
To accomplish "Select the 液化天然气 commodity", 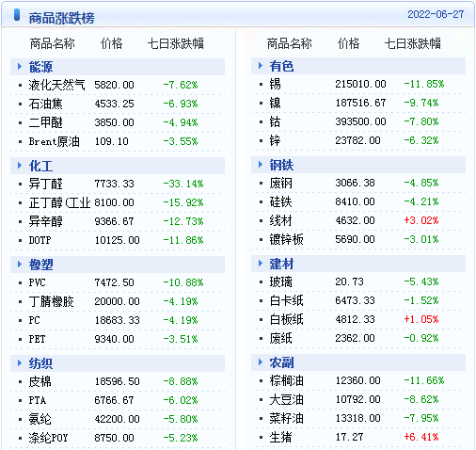I will (x=56, y=85).
